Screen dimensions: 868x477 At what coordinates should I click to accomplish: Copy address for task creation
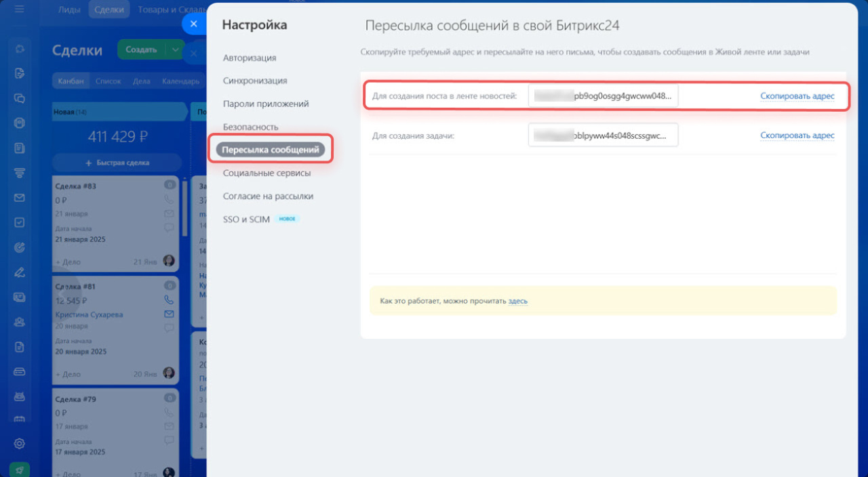(x=797, y=136)
